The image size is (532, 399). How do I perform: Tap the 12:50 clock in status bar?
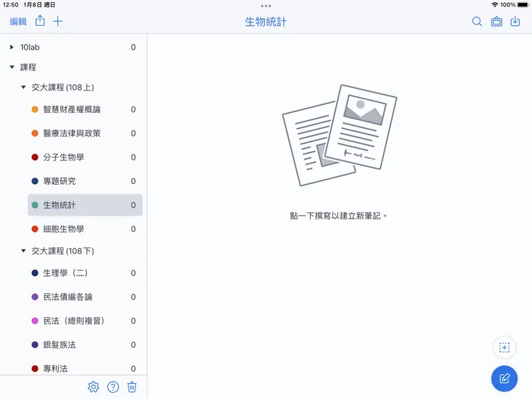11,5
